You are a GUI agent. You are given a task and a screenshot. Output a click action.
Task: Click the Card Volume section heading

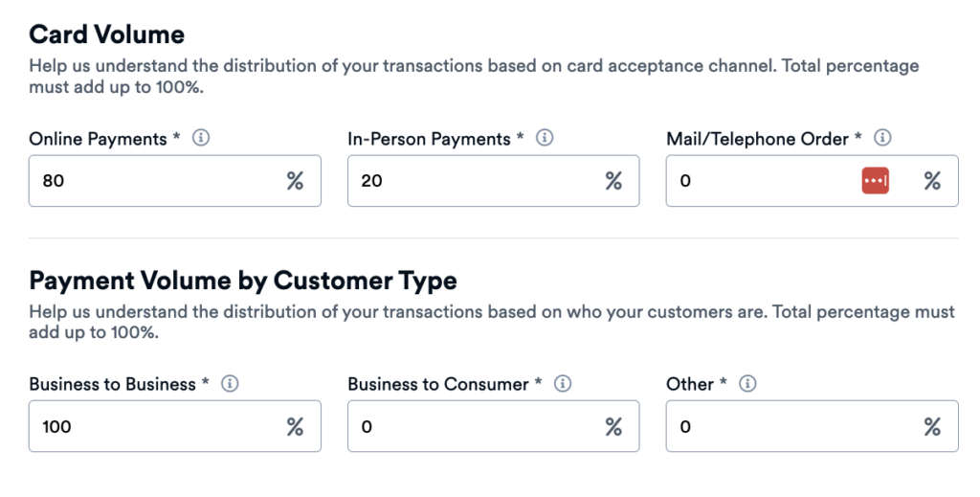tap(106, 34)
